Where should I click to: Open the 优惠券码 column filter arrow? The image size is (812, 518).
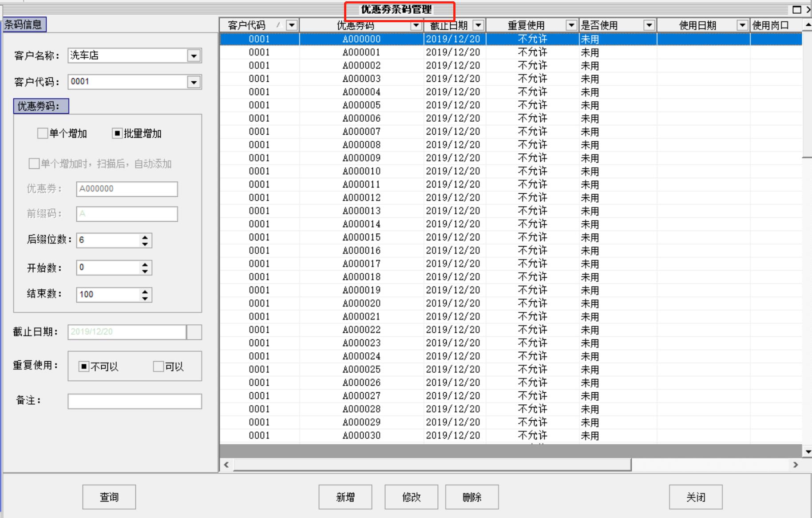pyautogui.click(x=416, y=25)
